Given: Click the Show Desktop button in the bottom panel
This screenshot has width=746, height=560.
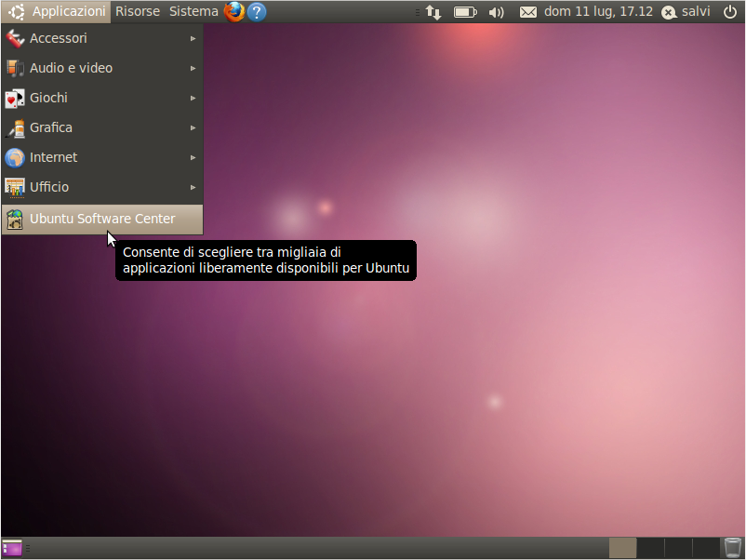Looking at the screenshot, I should tap(12, 548).
